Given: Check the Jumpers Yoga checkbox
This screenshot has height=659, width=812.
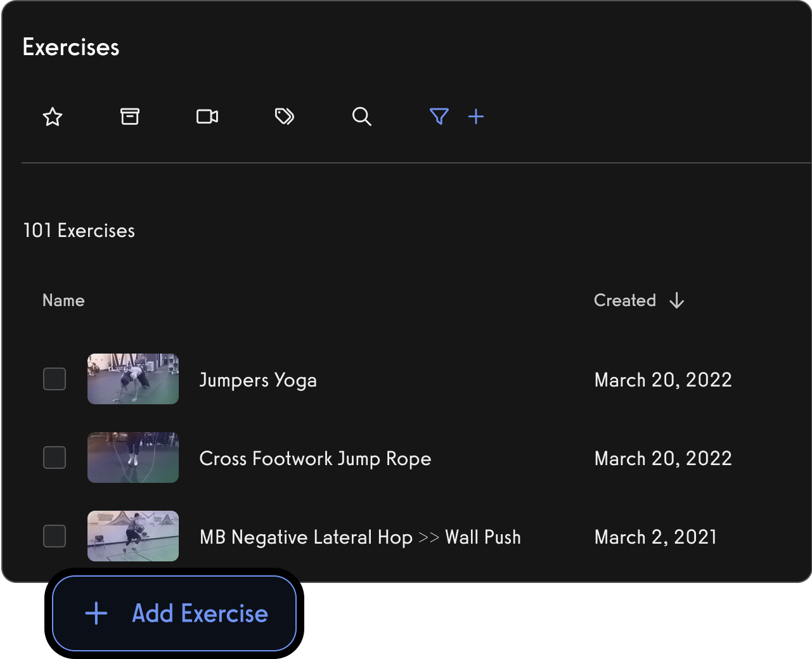Looking at the screenshot, I should [x=55, y=379].
